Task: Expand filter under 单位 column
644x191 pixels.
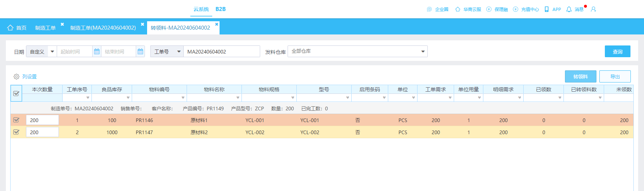Action: [x=413, y=98]
